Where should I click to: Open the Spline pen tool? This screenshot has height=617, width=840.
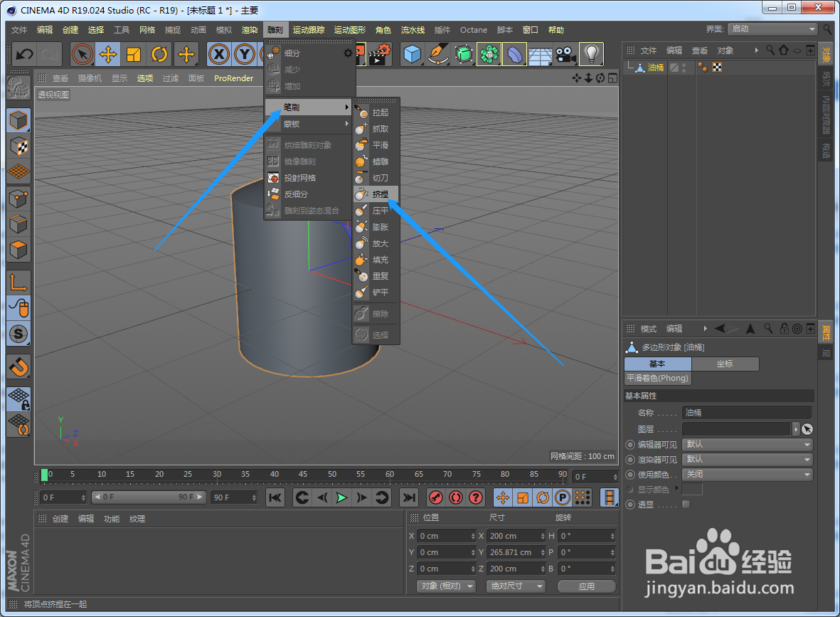point(437,54)
